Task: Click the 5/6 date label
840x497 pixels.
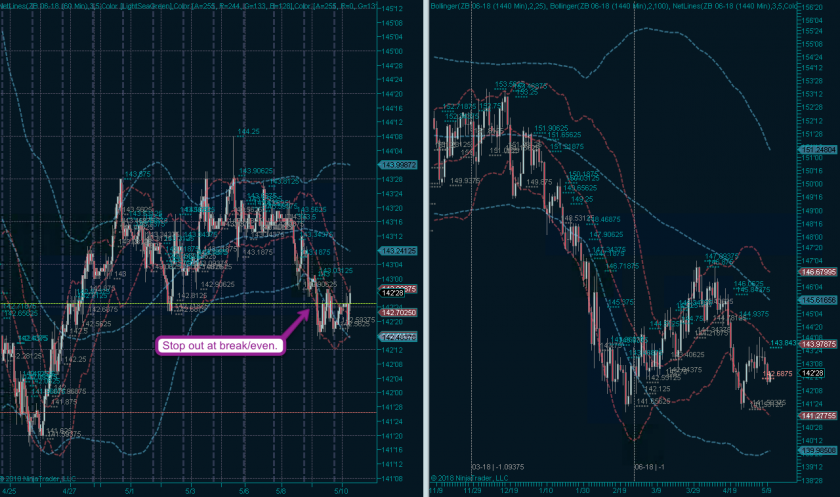Action: point(244,491)
